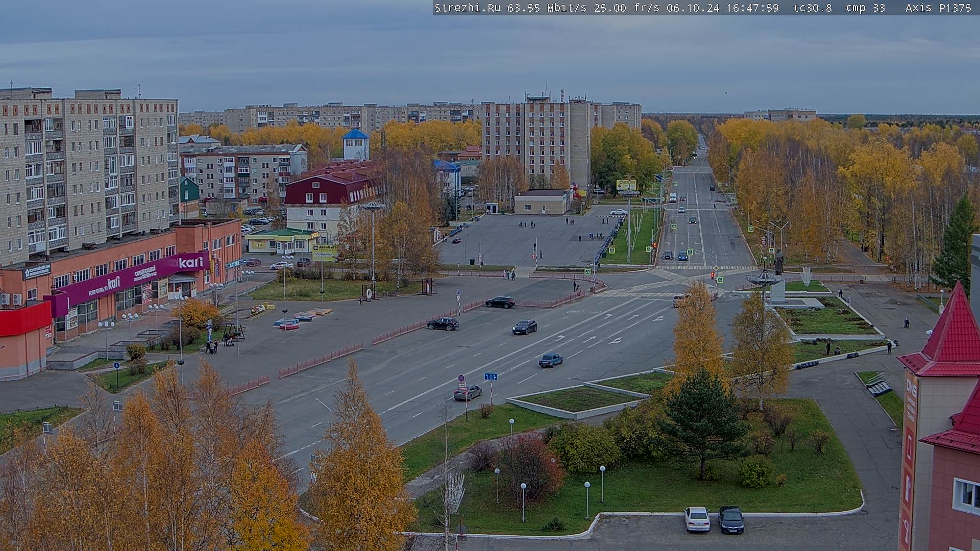Click the 16:47:59 timestamp
Screen dimensions: 980x551
(752, 8)
